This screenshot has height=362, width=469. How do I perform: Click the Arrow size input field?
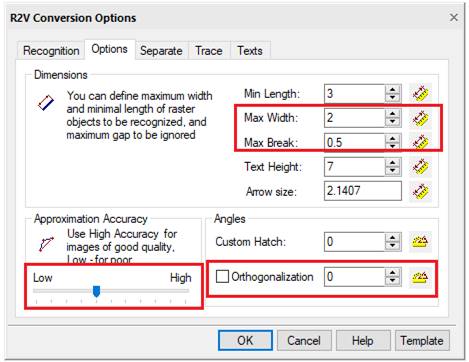(x=363, y=191)
